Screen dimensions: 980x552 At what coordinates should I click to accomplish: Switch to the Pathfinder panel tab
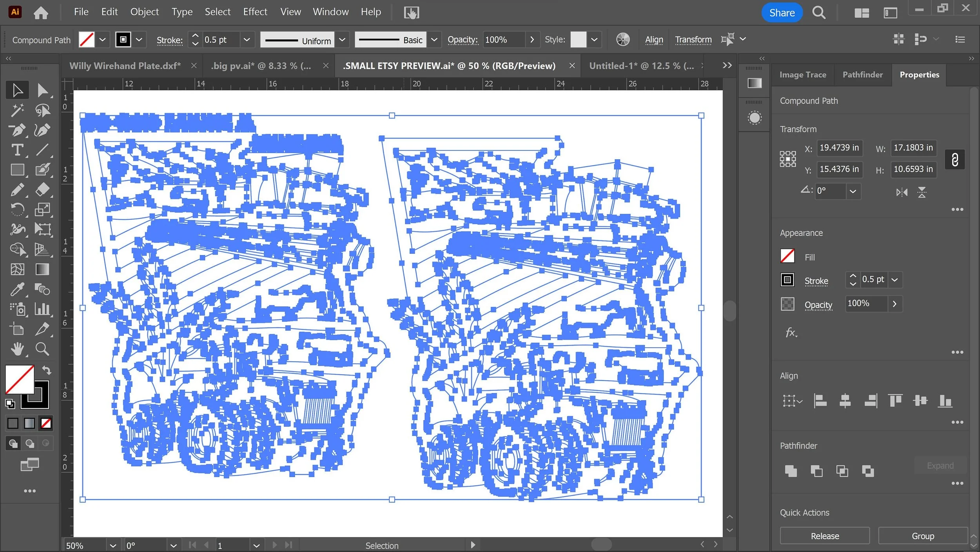pyautogui.click(x=862, y=75)
